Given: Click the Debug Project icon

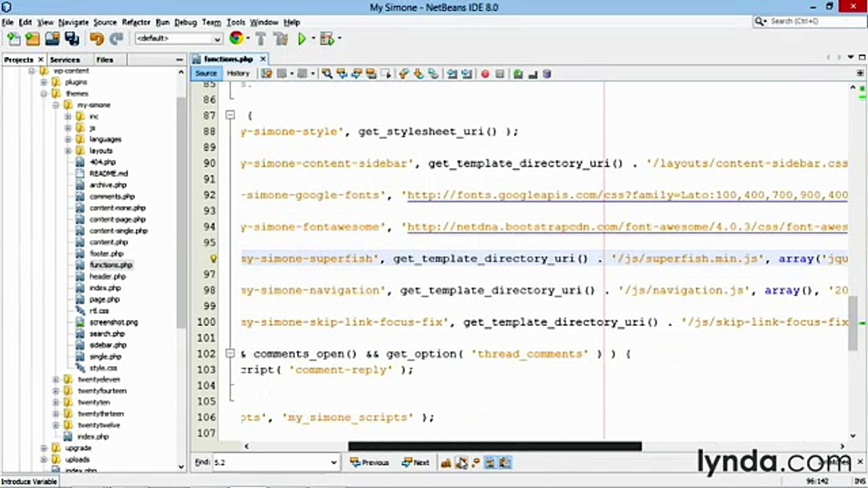Looking at the screenshot, I should (328, 39).
